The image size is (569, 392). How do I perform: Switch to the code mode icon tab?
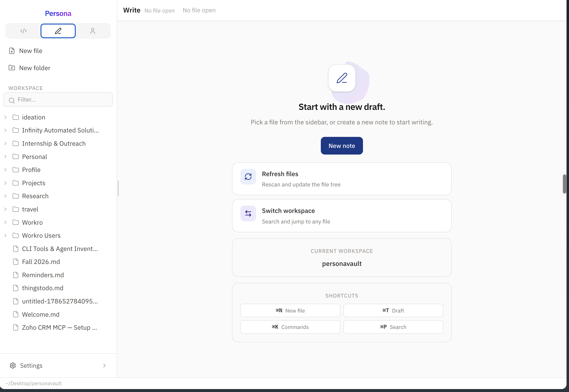coord(24,31)
